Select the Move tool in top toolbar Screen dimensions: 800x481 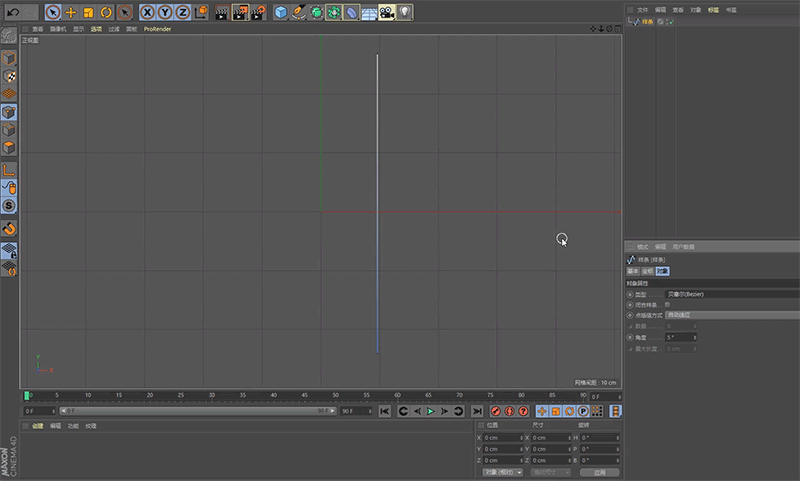click(71, 12)
